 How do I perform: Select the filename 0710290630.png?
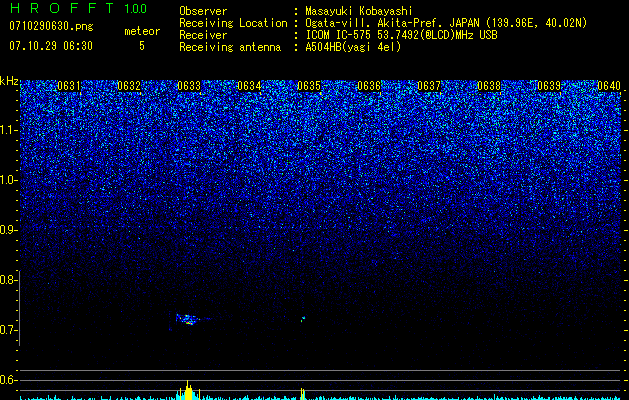pos(51,26)
